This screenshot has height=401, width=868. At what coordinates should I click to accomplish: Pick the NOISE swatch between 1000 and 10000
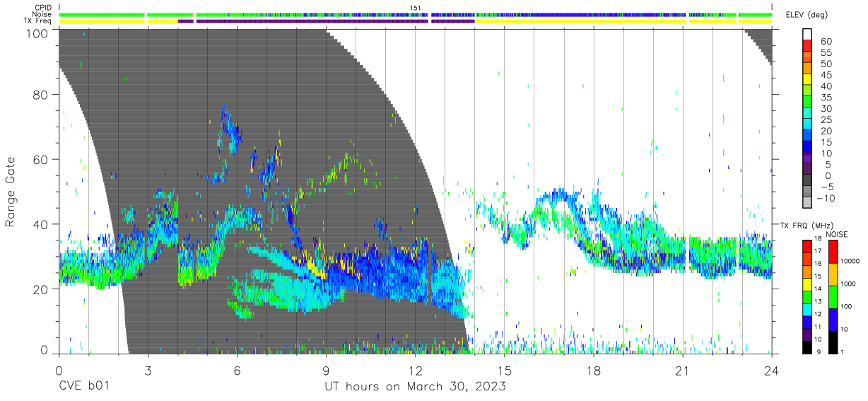click(x=832, y=274)
